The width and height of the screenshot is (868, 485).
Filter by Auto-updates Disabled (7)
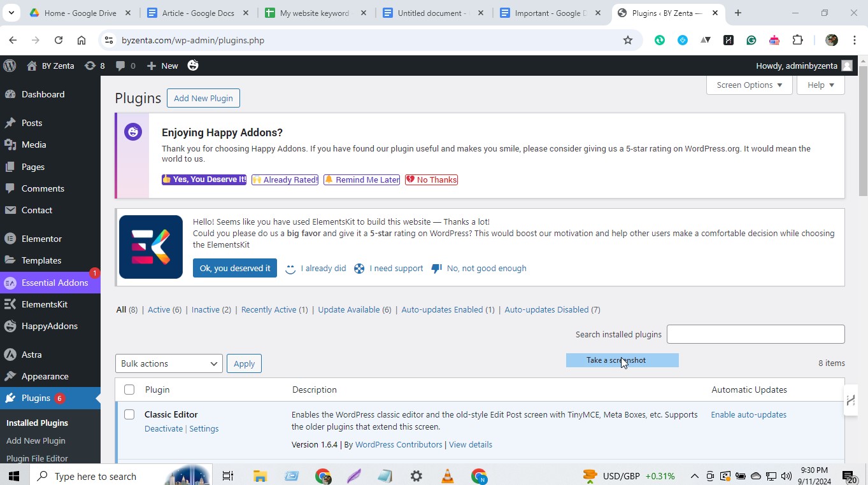point(552,309)
